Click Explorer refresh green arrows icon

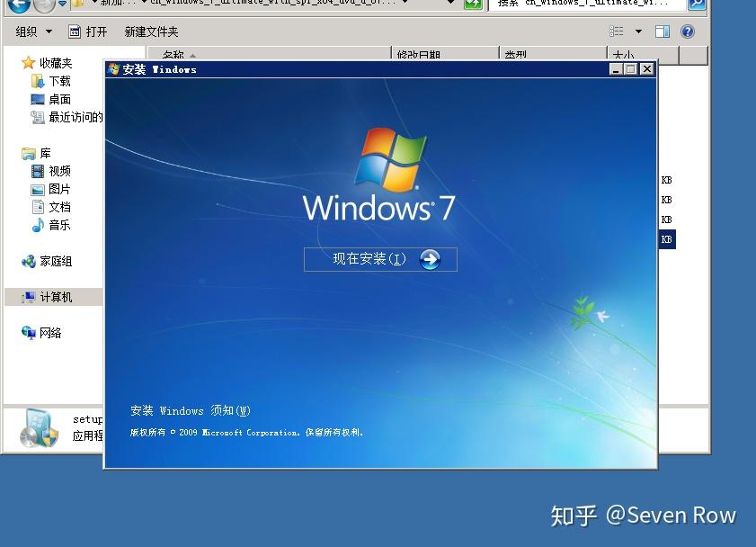(x=473, y=4)
